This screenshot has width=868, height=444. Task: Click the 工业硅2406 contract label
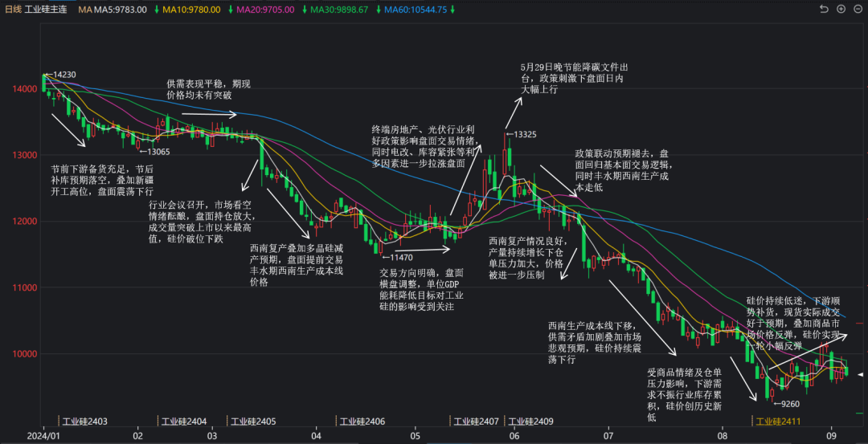362,422
